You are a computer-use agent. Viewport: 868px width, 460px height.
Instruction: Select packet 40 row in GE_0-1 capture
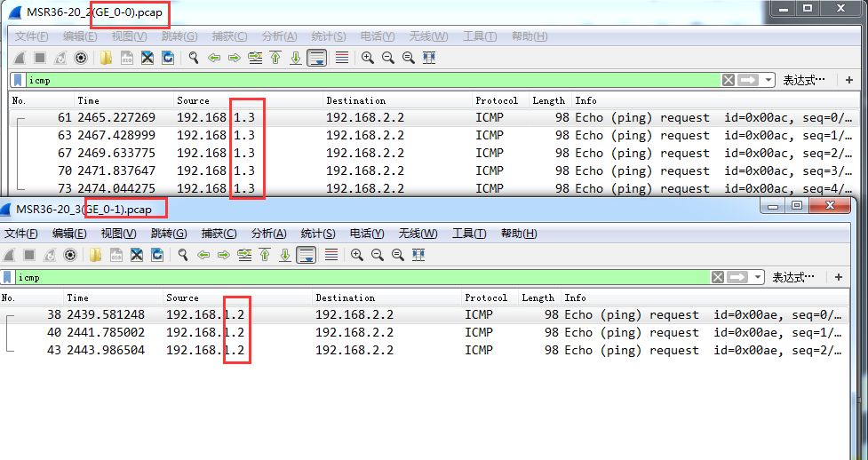[x=355, y=333]
